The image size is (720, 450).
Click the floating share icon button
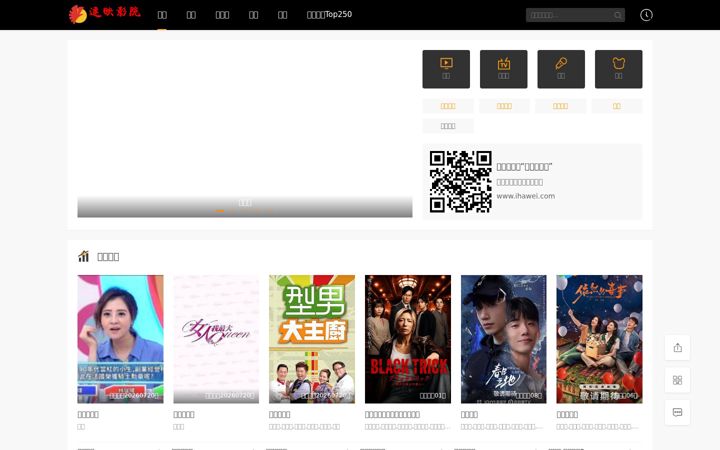pyautogui.click(x=677, y=348)
